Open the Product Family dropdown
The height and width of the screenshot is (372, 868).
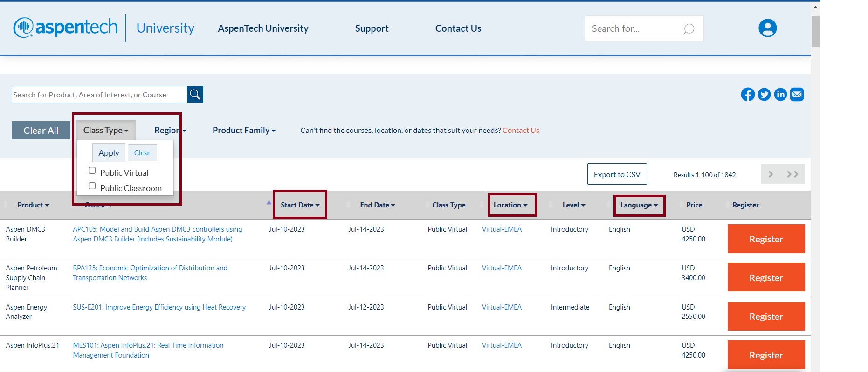244,131
